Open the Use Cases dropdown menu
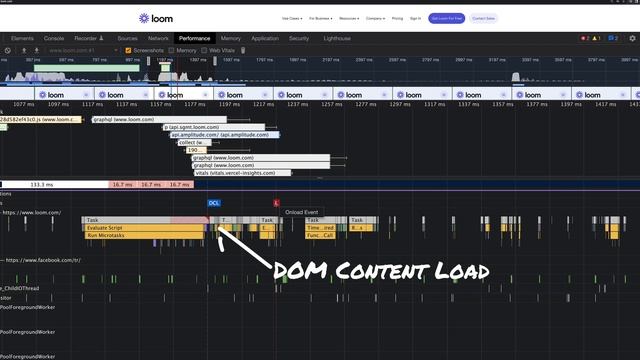 [292, 18]
